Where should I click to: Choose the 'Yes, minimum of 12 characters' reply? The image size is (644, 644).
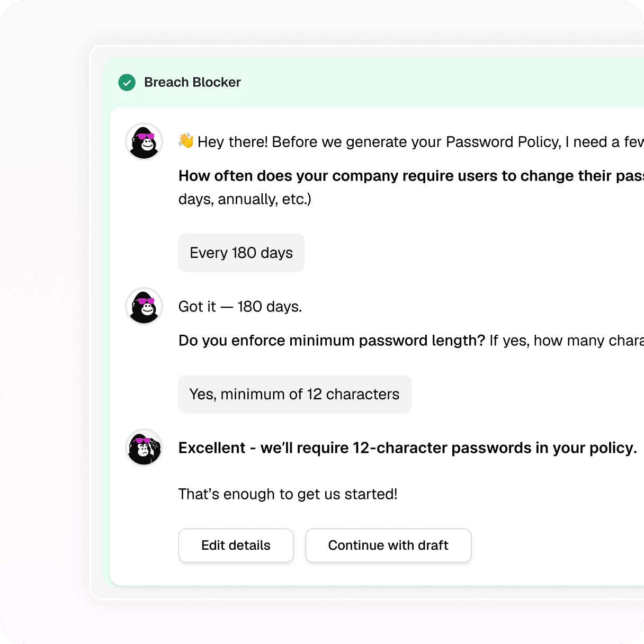(x=294, y=394)
